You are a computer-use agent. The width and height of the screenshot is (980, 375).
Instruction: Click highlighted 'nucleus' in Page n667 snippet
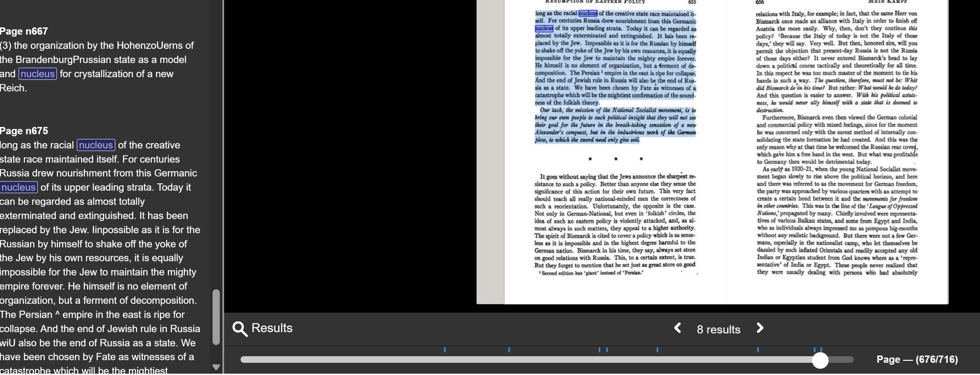[38, 74]
